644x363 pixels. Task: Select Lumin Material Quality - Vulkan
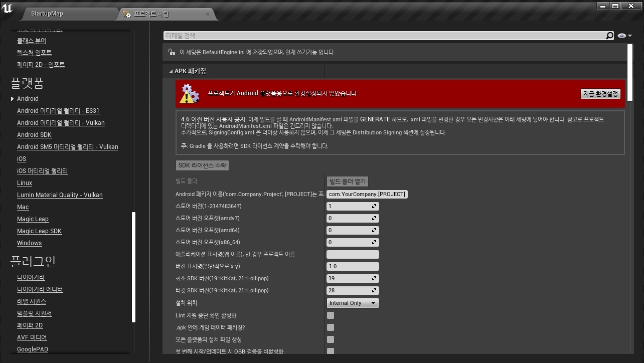tap(60, 195)
